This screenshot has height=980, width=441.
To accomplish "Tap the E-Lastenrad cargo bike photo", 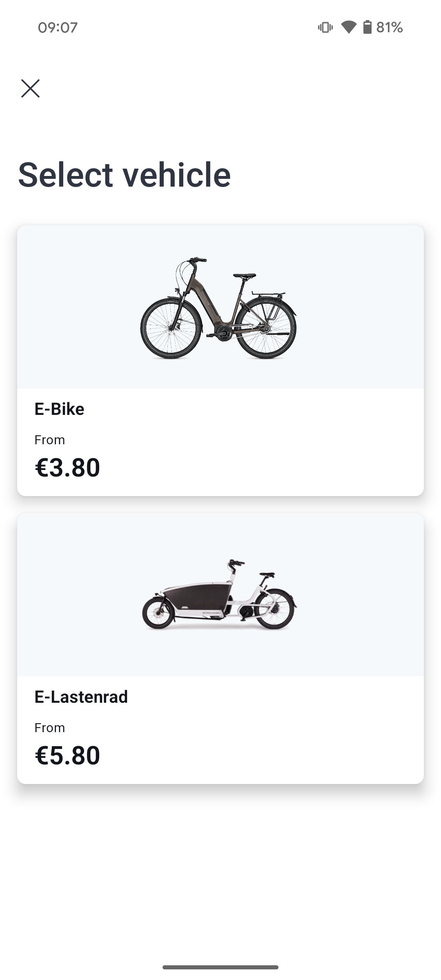I will pos(219,594).
